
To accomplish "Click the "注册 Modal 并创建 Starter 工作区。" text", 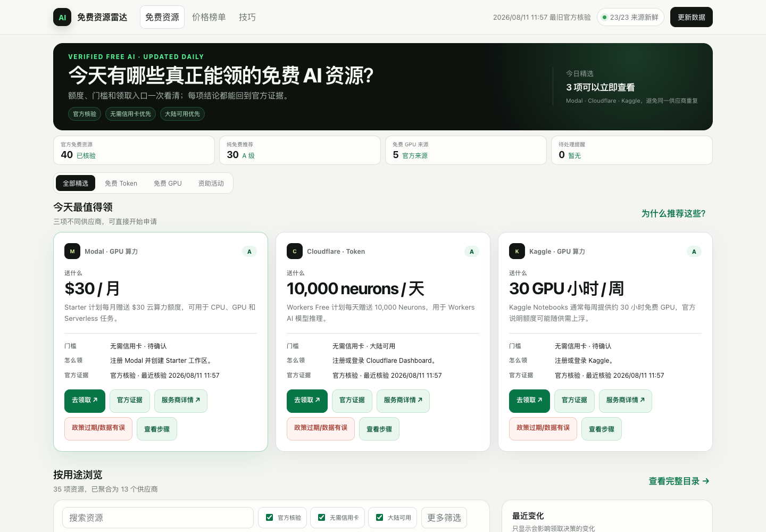I will click(x=162, y=361).
